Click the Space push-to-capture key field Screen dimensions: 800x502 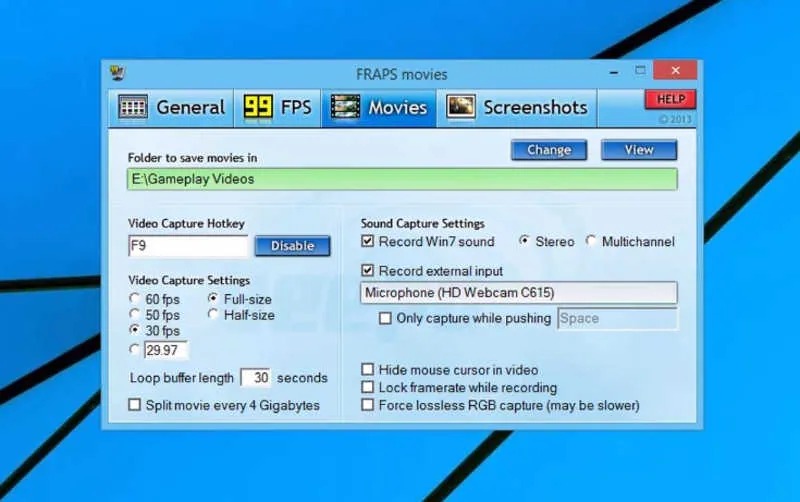click(x=617, y=318)
